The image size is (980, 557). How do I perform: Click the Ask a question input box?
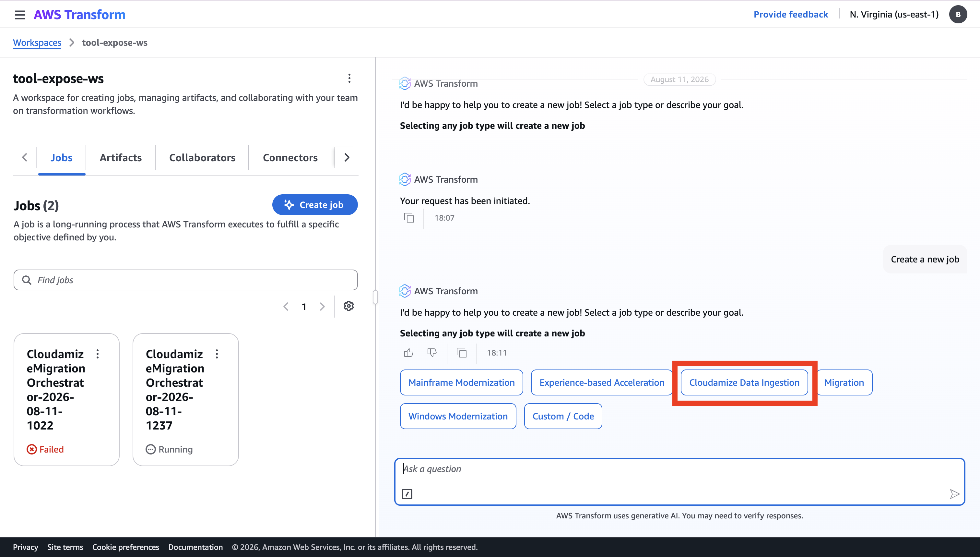coord(679,481)
